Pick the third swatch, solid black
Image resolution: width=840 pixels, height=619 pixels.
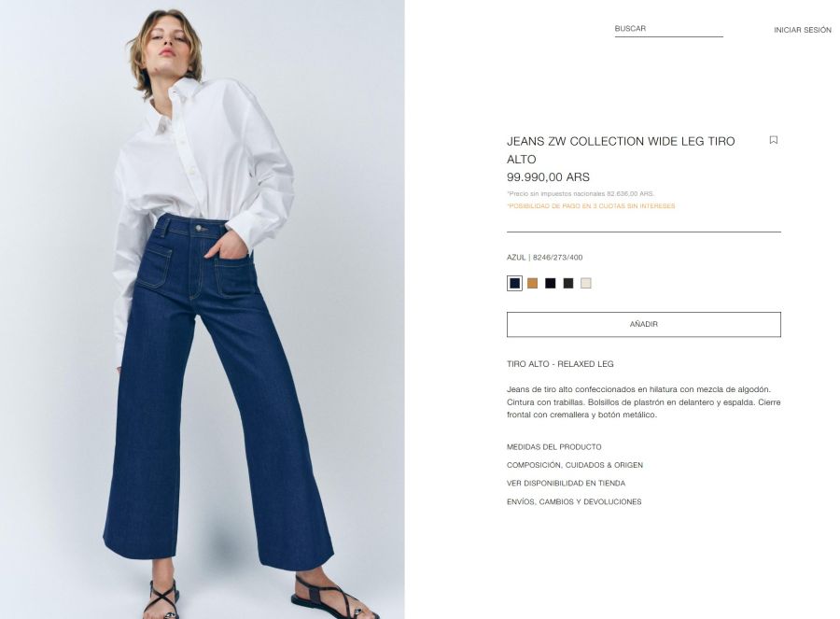coord(550,283)
